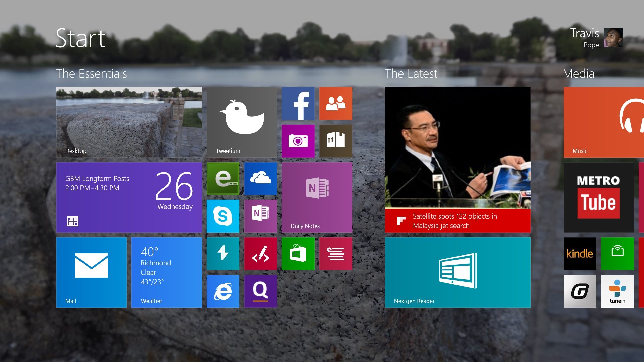Screen dimensions: 644x362
Task: Select The Essentials group heading
Action: tap(92, 74)
